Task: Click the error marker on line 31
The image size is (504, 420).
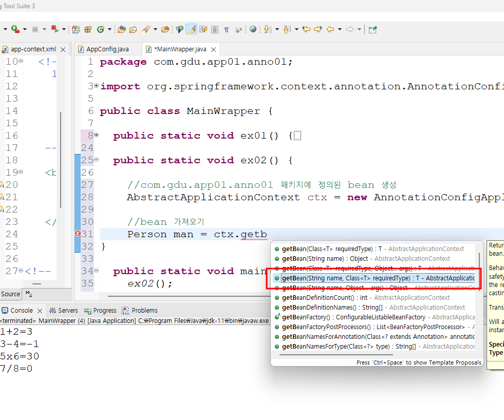Action: [x=78, y=234]
